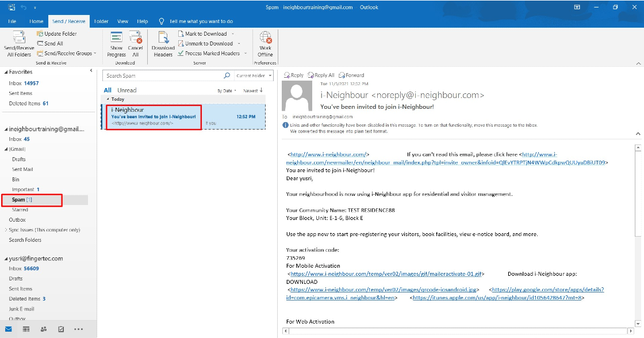Click Show Progress icon
644x338 pixels.
(x=117, y=37)
